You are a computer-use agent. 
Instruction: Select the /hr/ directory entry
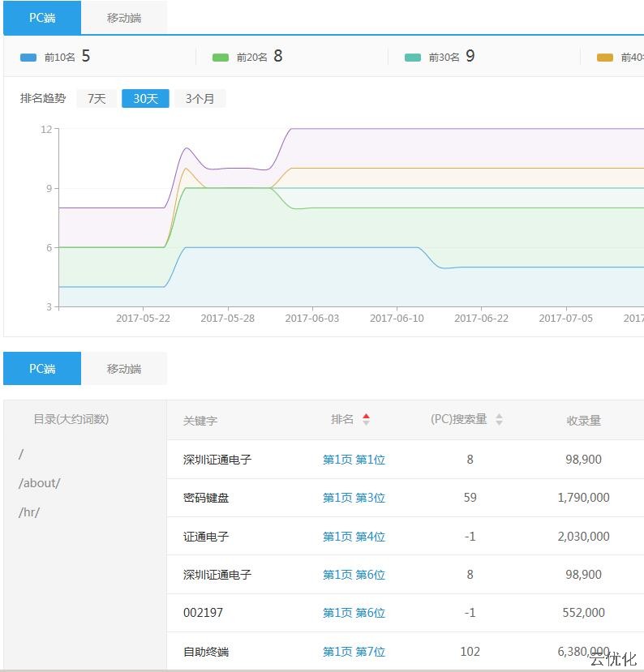(x=29, y=512)
